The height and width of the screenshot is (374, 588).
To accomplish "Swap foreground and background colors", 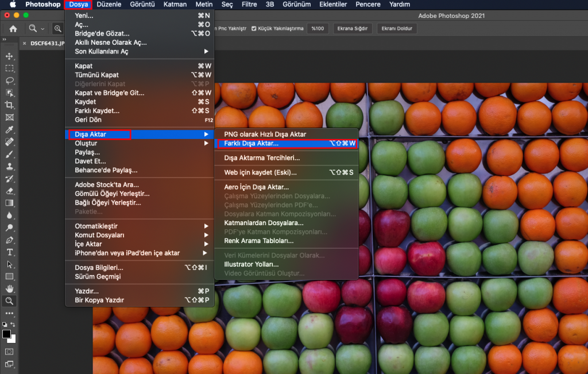I will click(x=13, y=325).
